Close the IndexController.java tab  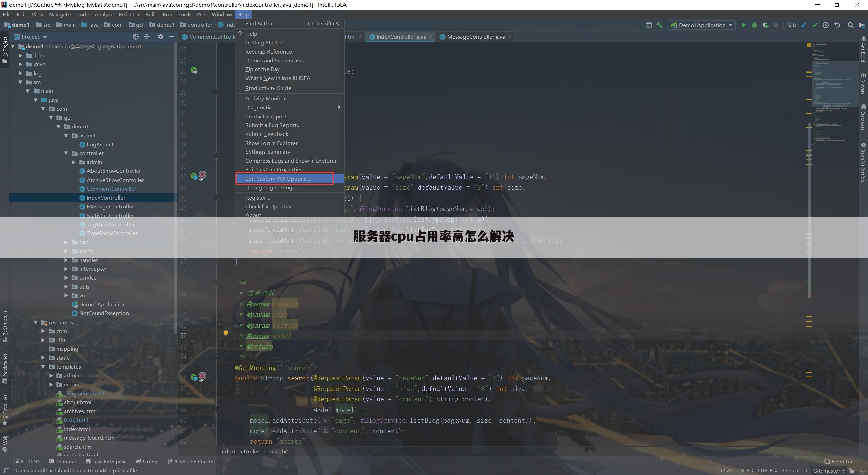tap(431, 37)
